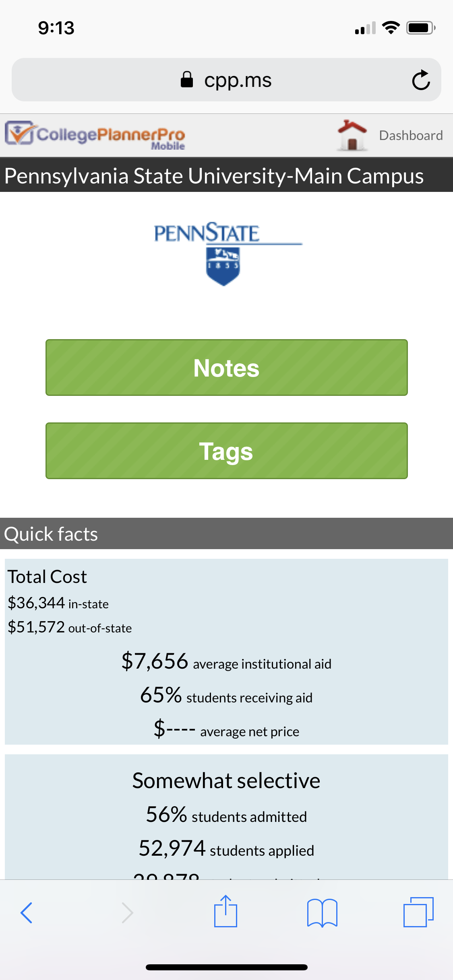This screenshot has width=453, height=980.
Task: Tap the lock icon in address bar
Action: pos(186,79)
